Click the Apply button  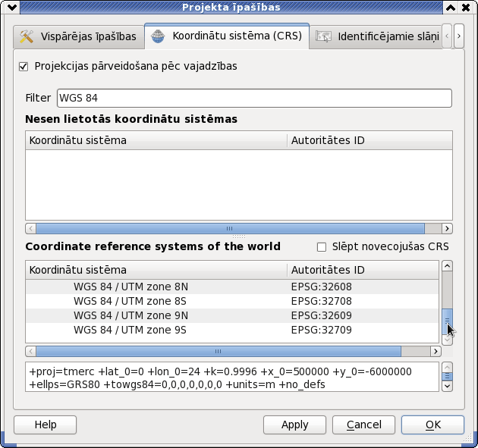click(294, 425)
